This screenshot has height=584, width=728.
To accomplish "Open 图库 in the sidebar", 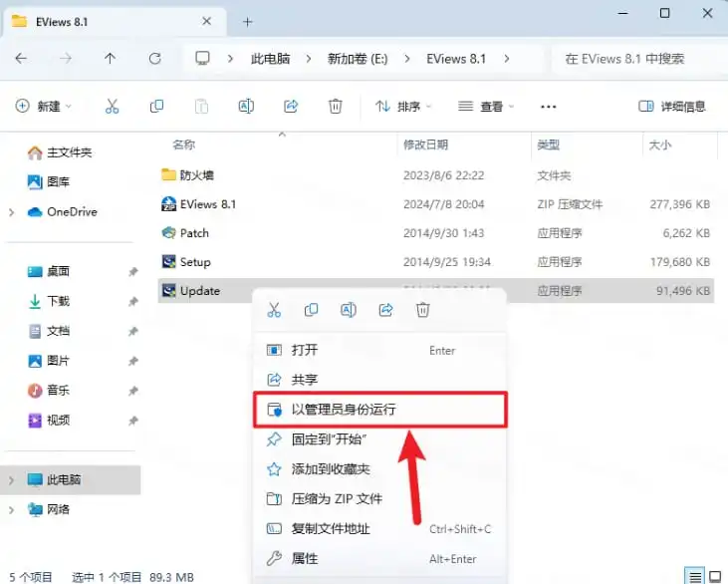I will click(48, 181).
